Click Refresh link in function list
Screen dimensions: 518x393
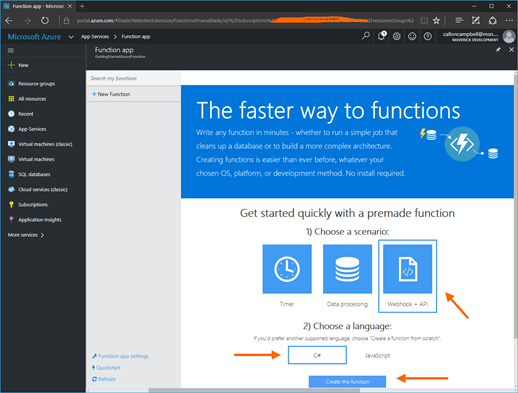click(x=104, y=379)
